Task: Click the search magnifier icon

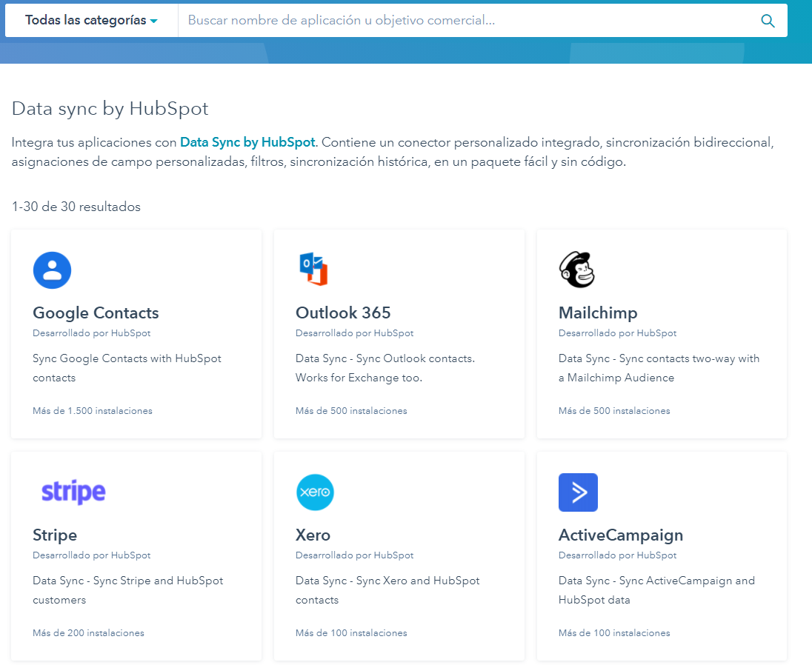Action: (x=768, y=21)
